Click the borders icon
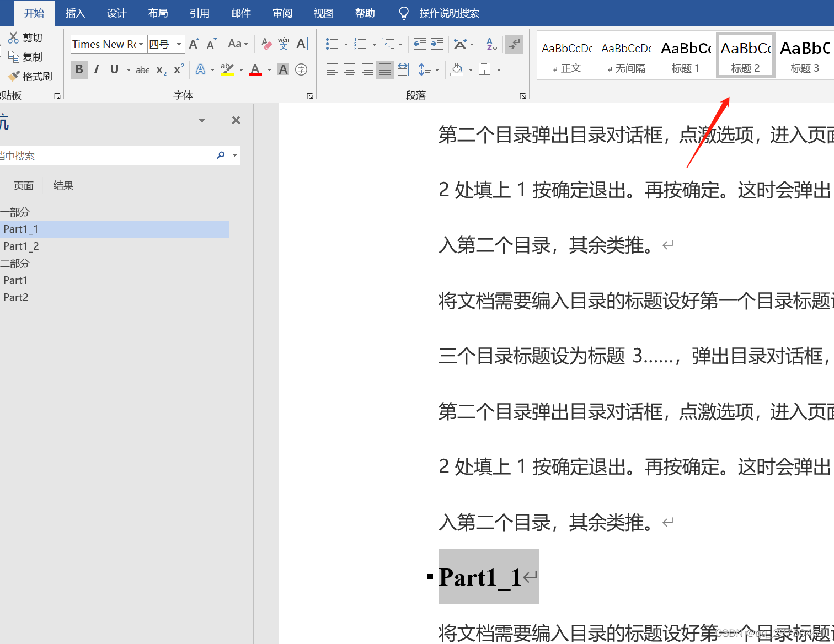Viewport: 834px width, 644px height. (x=485, y=69)
